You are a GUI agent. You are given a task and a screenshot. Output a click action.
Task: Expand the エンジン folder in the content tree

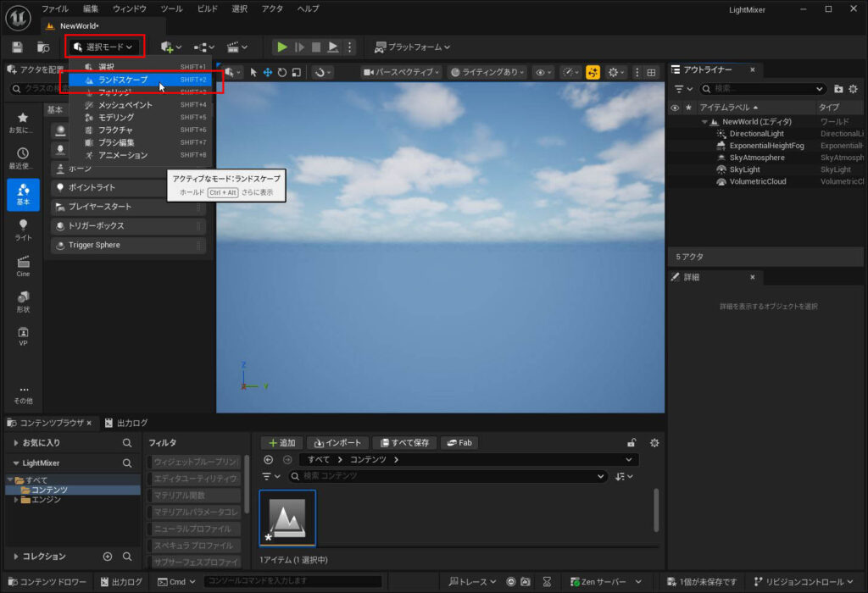[16, 500]
